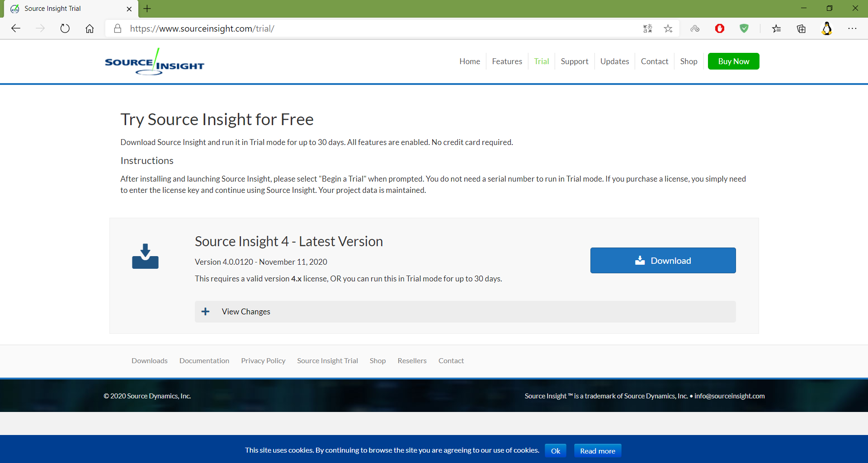Select the Source Insight Trial browser tab

(x=70, y=9)
